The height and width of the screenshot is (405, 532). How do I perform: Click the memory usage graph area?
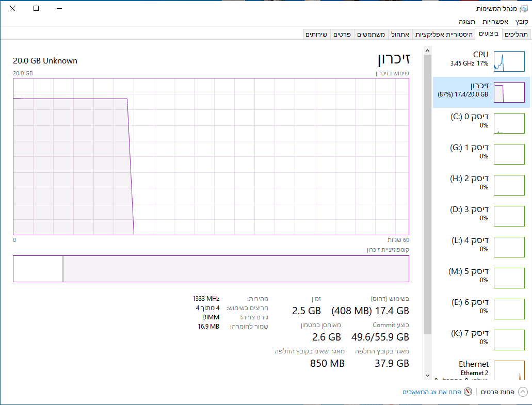[x=211, y=156]
